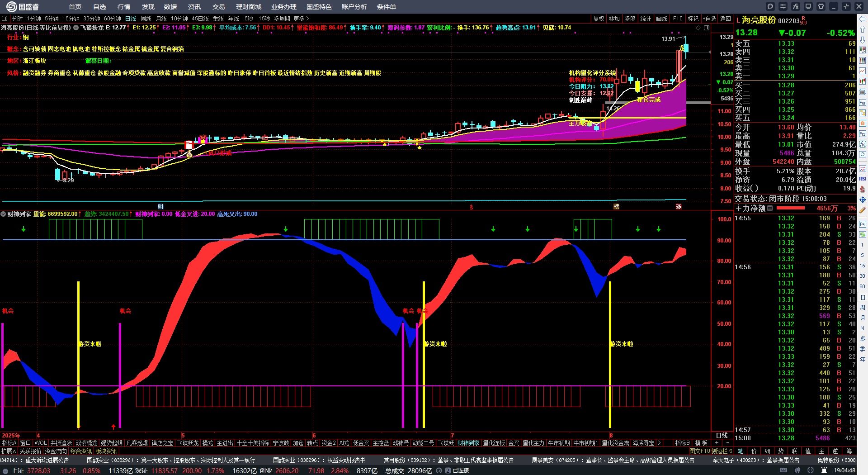
Task: Click the alarm beacon icon in status bar
Action: pyautogui.click(x=824, y=470)
